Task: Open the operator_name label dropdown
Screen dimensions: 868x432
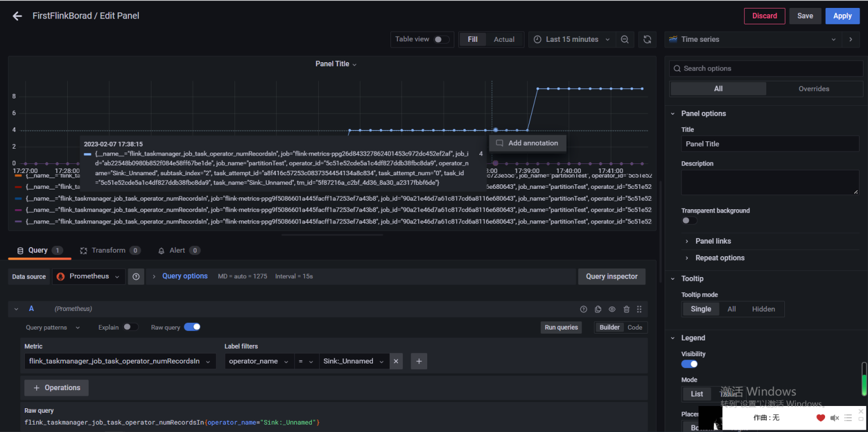Action: coord(259,361)
